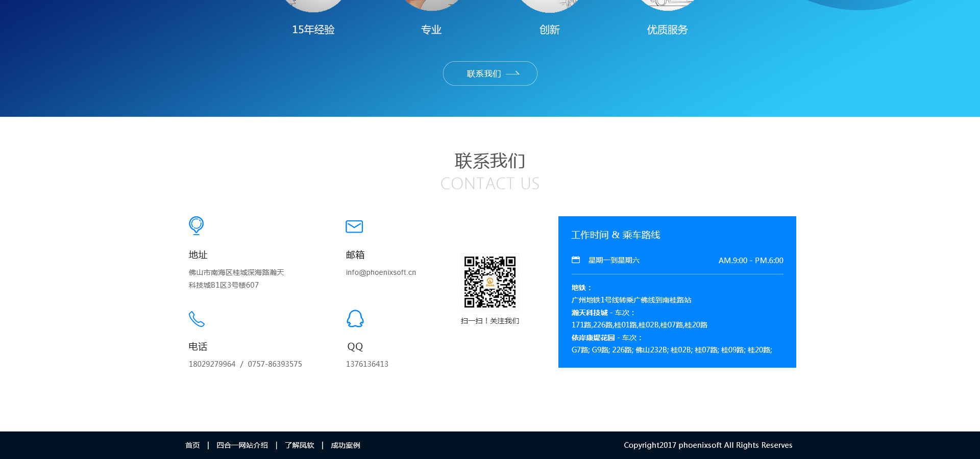Click the 创新 feature label
Screen dimensions: 980x459
(x=550, y=30)
